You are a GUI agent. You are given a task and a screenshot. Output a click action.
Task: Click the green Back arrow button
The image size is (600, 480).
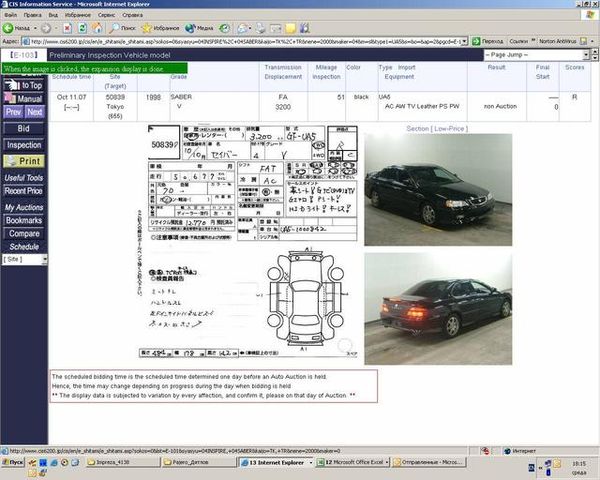tap(16, 28)
